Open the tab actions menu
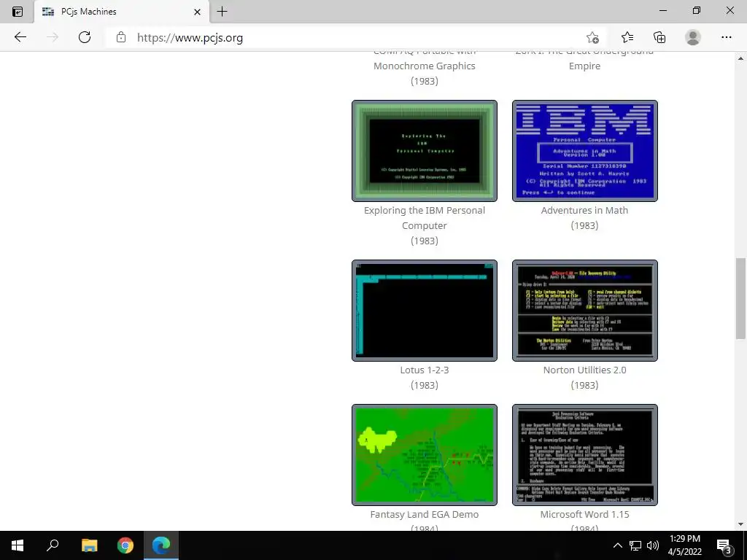 tap(18, 12)
